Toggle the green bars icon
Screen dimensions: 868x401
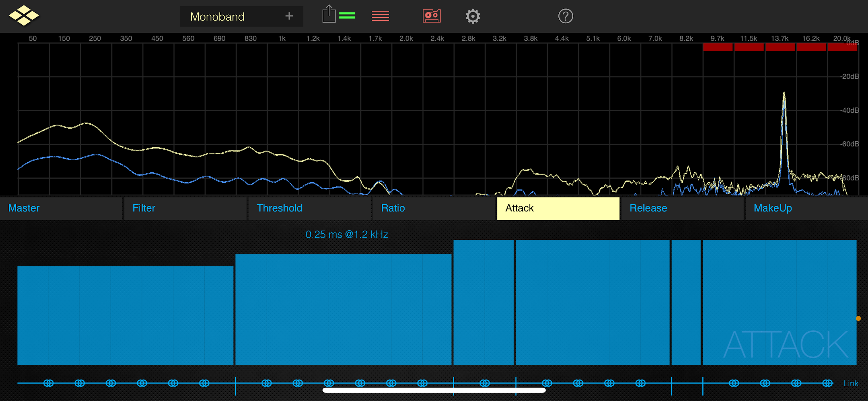pyautogui.click(x=347, y=16)
